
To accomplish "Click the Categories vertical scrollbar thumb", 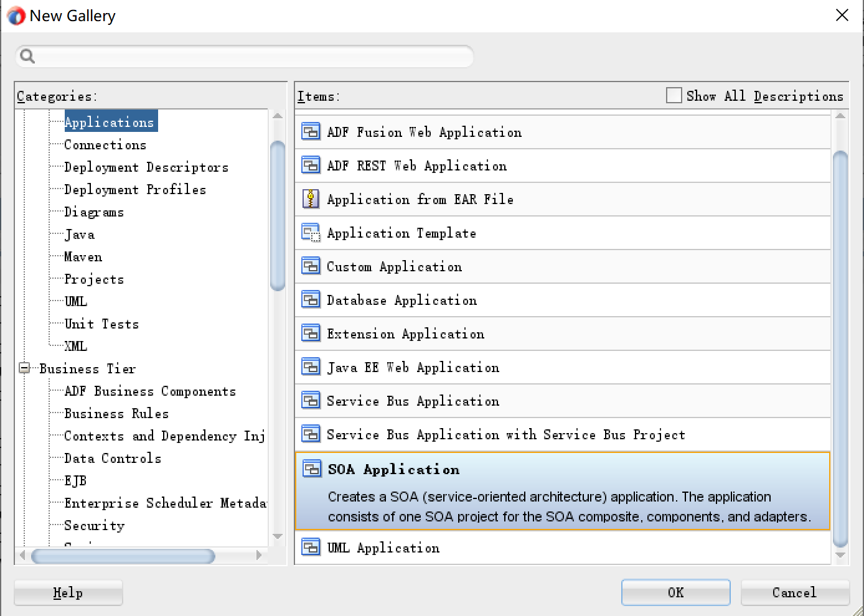I will click(x=278, y=216).
